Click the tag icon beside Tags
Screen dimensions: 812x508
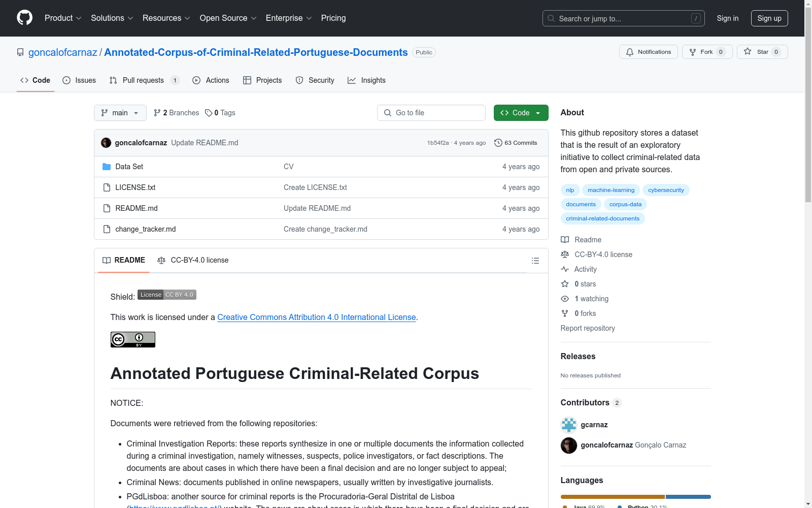209,113
